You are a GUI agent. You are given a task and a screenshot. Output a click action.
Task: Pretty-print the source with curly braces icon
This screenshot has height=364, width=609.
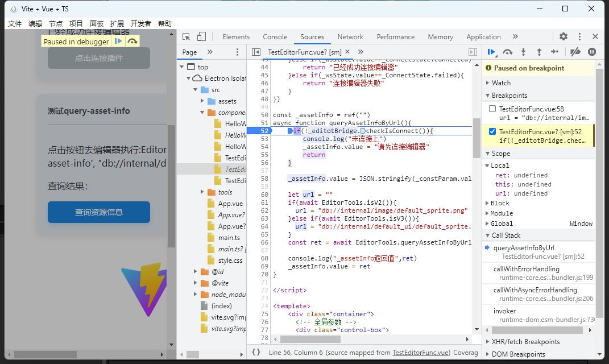point(256,353)
